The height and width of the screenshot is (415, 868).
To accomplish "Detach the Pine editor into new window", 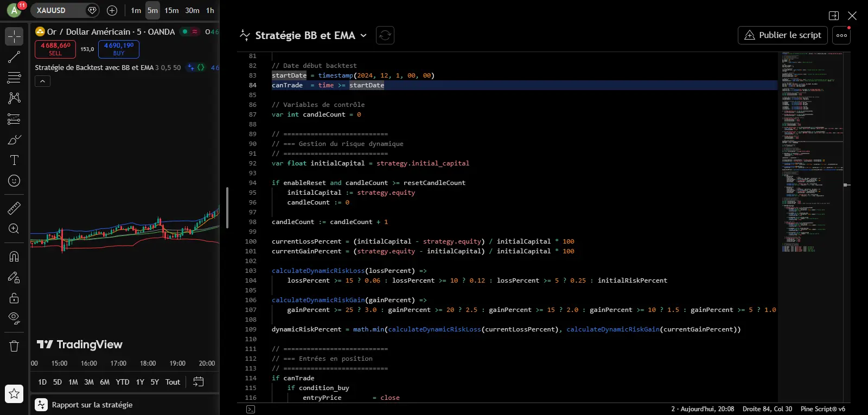I will tap(834, 16).
